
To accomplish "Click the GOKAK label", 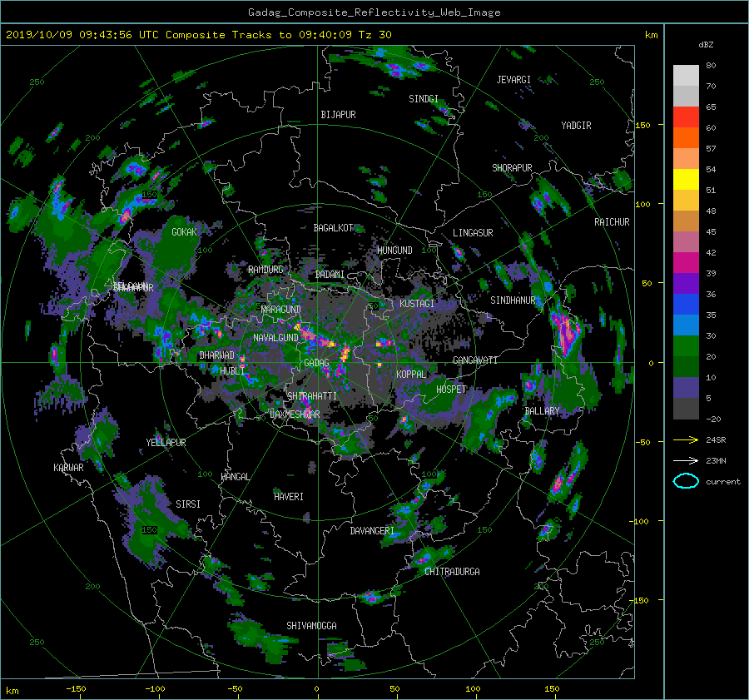I will (x=185, y=232).
